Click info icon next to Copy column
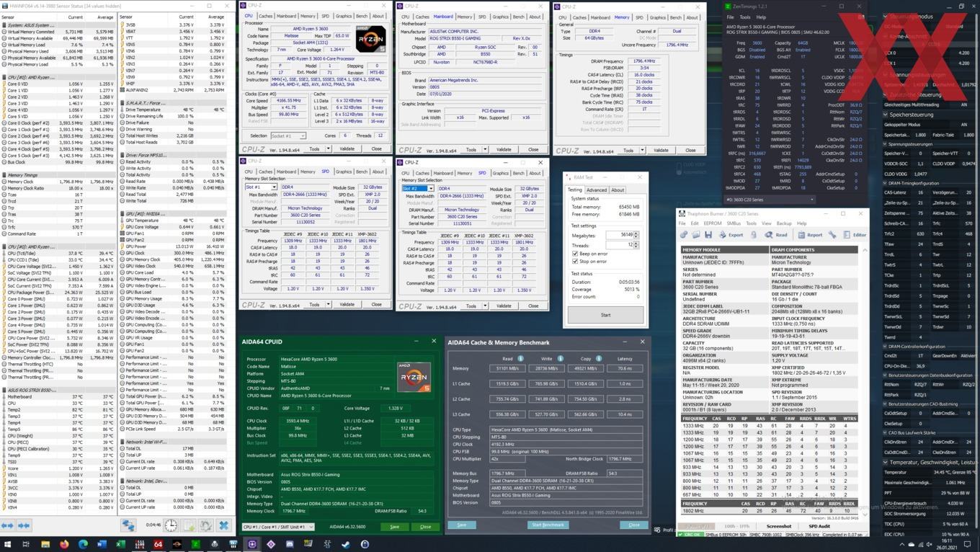 tap(598, 358)
